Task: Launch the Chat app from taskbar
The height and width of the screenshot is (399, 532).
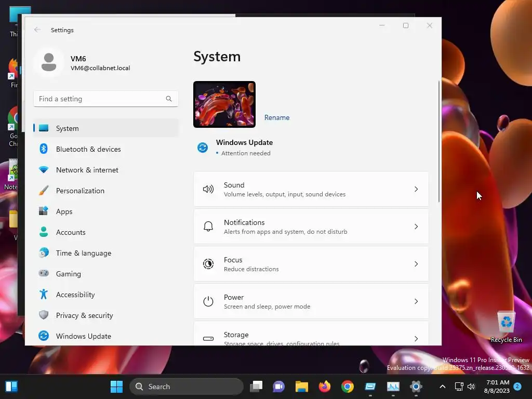Action: tap(278, 387)
